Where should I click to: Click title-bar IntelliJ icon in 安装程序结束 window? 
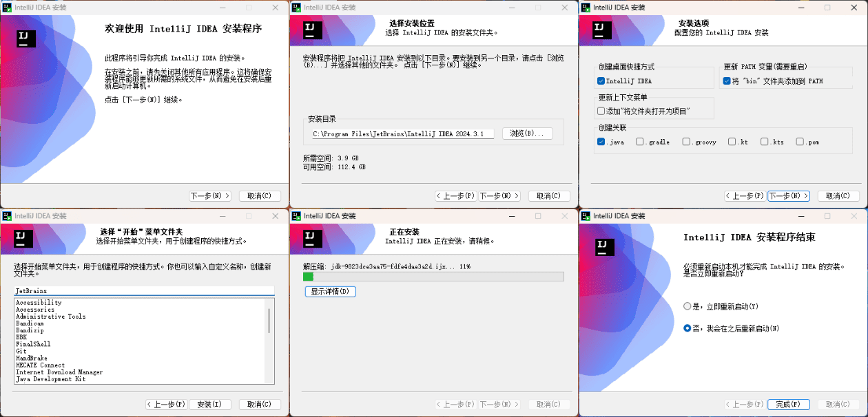coord(586,216)
